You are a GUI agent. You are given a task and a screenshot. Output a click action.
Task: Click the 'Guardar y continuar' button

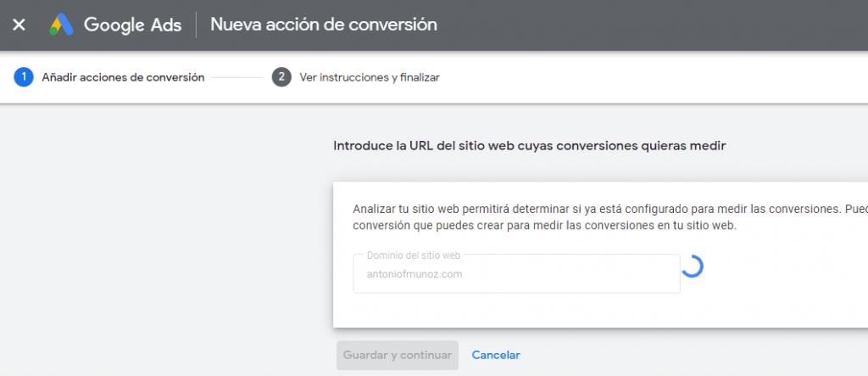tap(398, 356)
